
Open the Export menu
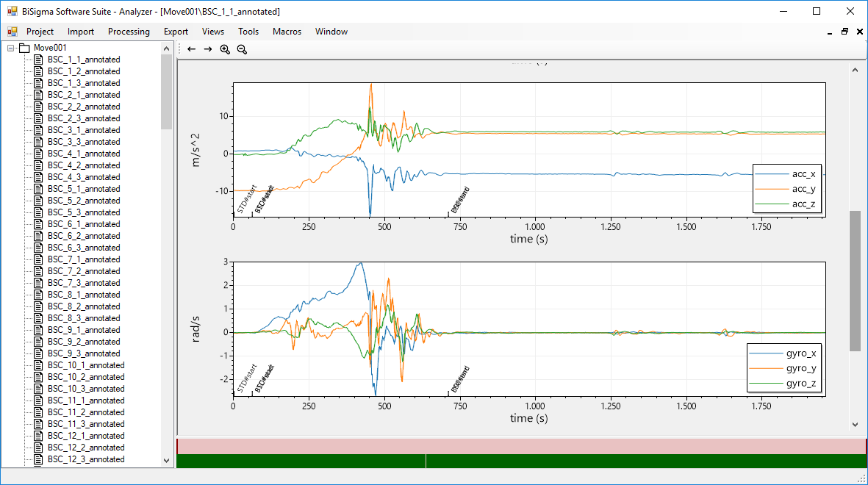(176, 32)
